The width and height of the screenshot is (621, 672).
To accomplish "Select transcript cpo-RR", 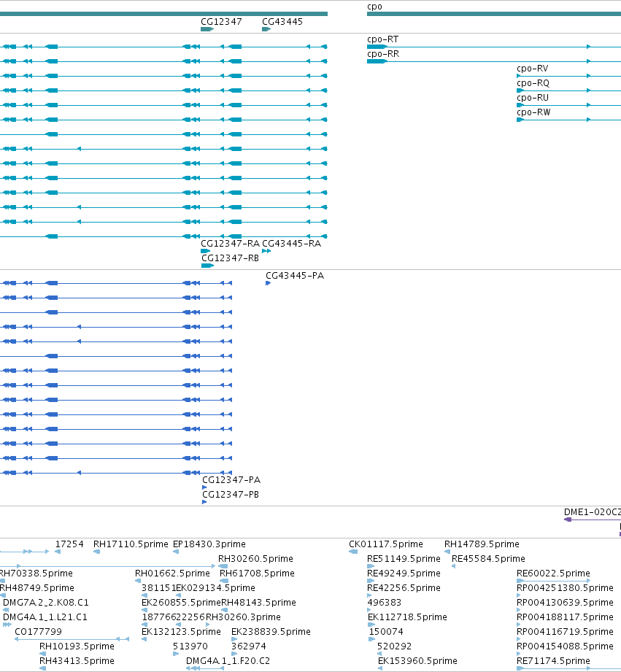I will point(383,54).
